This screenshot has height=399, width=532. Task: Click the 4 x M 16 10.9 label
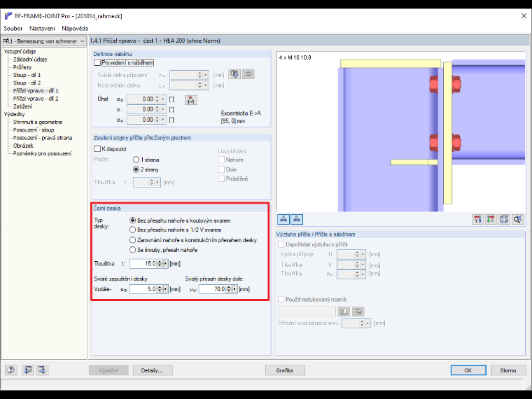[x=295, y=57]
